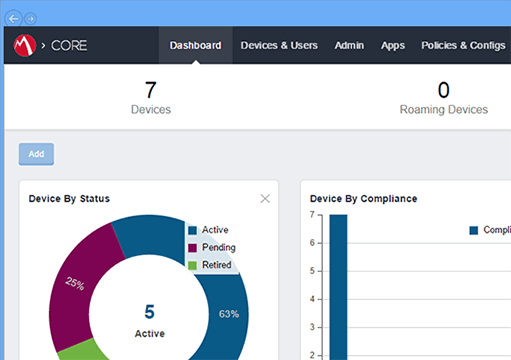The height and width of the screenshot is (360, 511).
Task: Toggle the Pending legend entry
Action: [212, 247]
